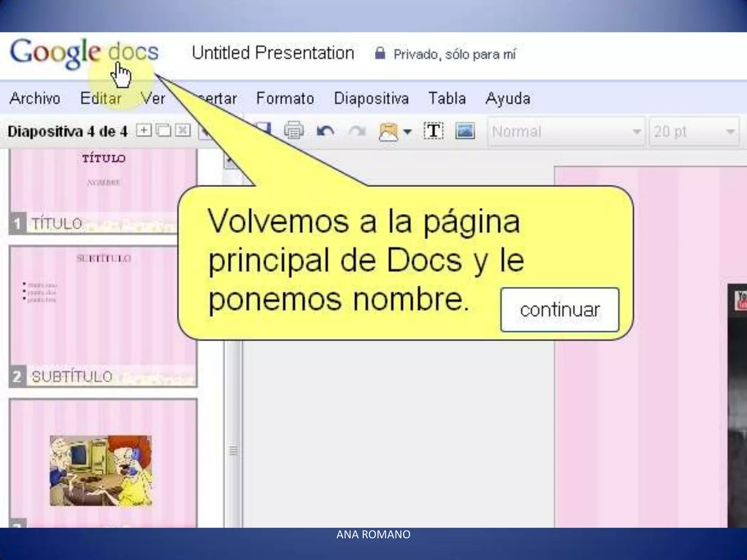Click the duplicate slide icon

click(163, 131)
